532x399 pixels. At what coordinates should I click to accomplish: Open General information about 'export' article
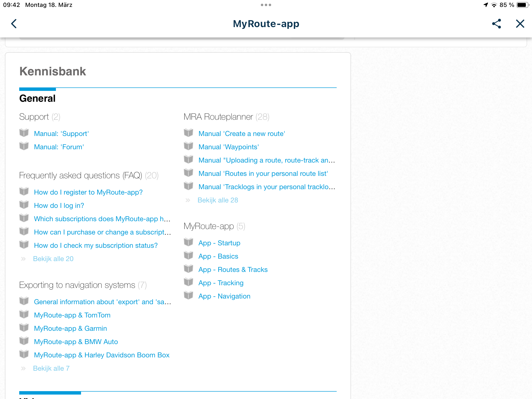coord(102,302)
